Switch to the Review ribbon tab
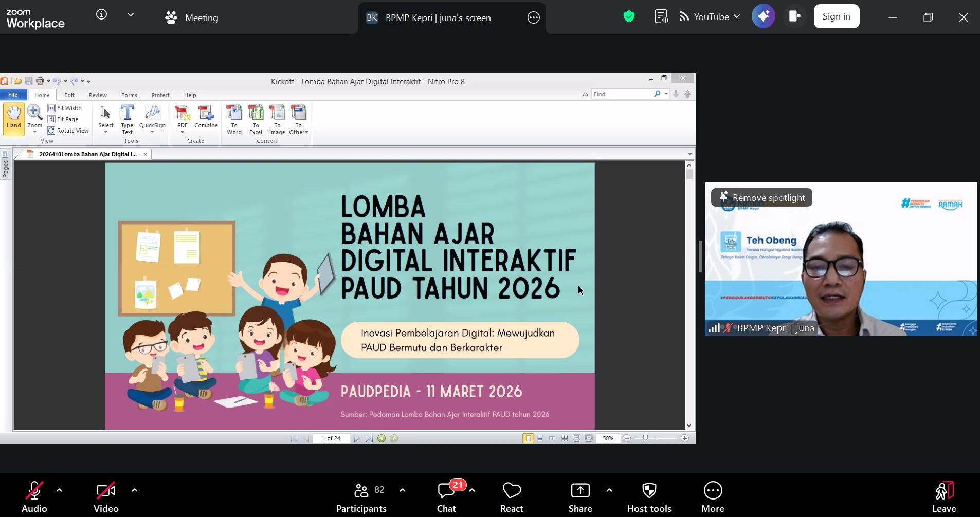 point(98,95)
